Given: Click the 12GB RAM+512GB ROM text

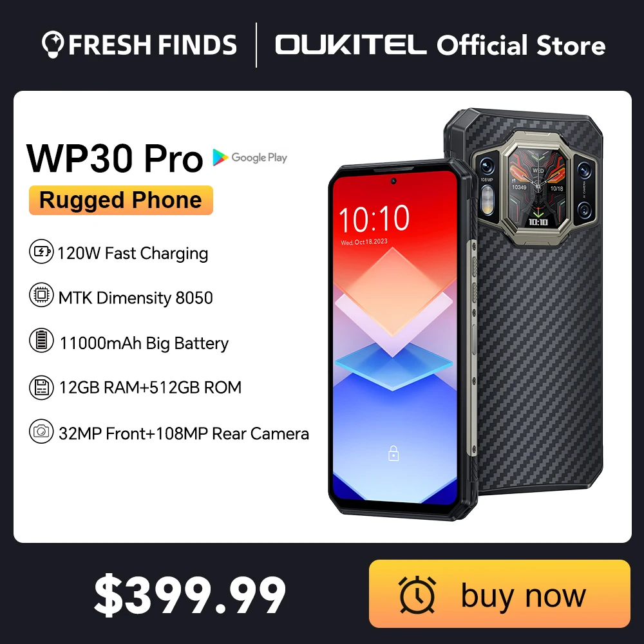Looking at the screenshot, I should click(x=150, y=387).
